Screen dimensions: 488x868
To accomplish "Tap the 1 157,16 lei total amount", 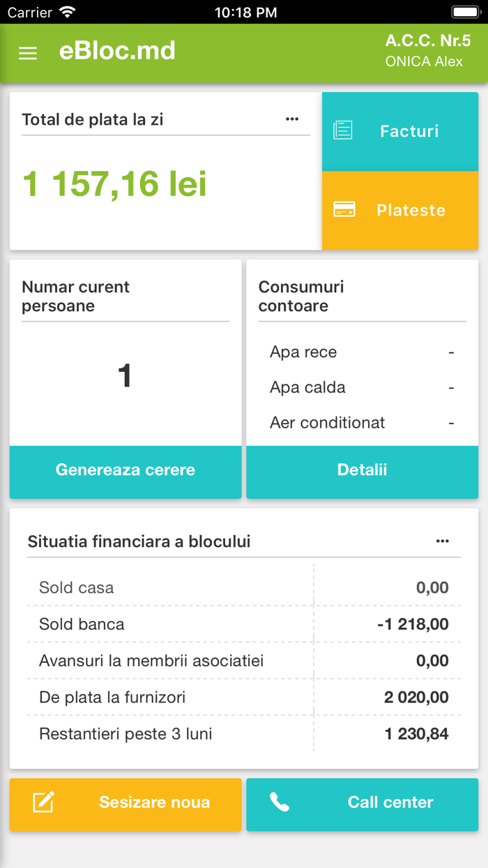I will [x=115, y=184].
